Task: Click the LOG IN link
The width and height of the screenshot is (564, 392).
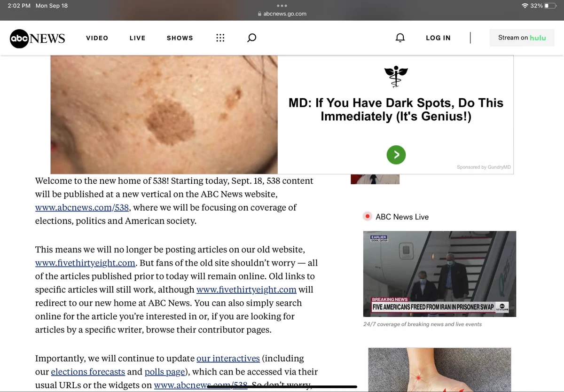Action: click(x=438, y=38)
